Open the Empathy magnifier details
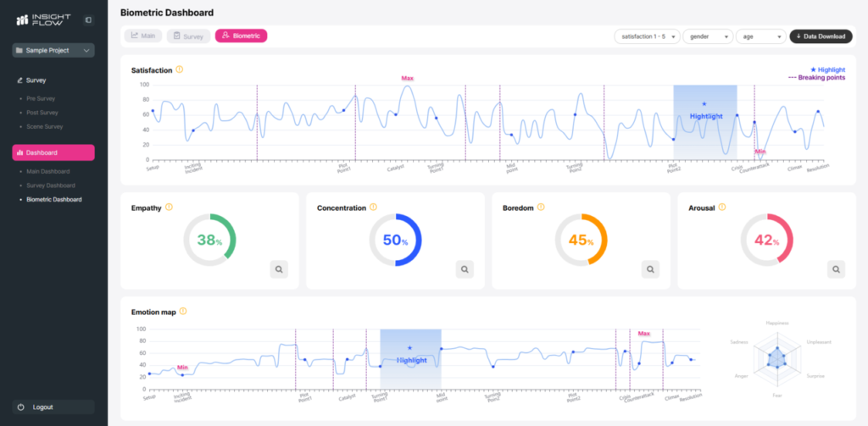The height and width of the screenshot is (426, 868). [280, 269]
